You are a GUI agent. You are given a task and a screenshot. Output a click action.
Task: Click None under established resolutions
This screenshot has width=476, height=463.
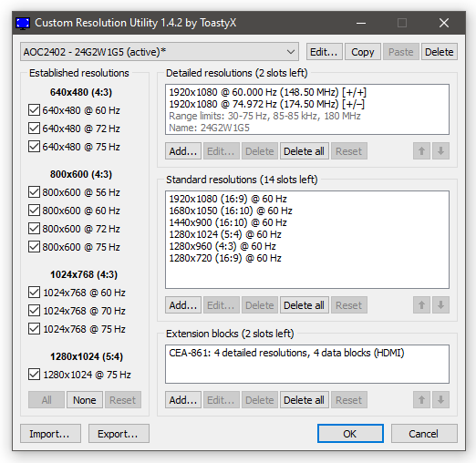[x=85, y=400]
